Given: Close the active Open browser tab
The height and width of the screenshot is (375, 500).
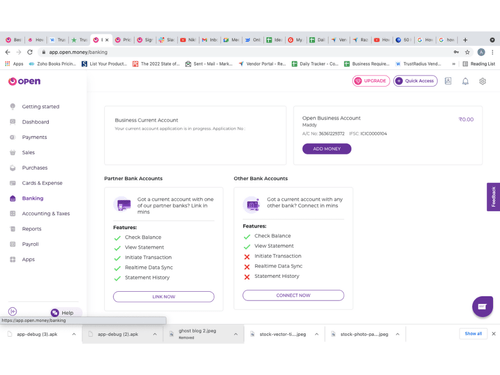Looking at the screenshot, I should click(x=107, y=40).
